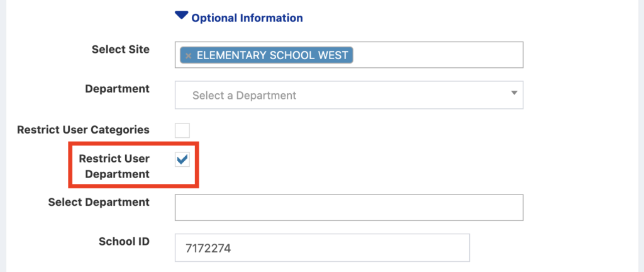644x272 pixels.
Task: Click the Restrict User Department label text
Action: 114,166
